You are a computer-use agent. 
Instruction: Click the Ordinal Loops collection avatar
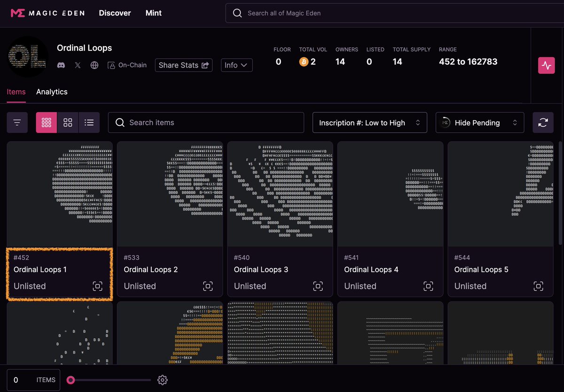point(28,56)
